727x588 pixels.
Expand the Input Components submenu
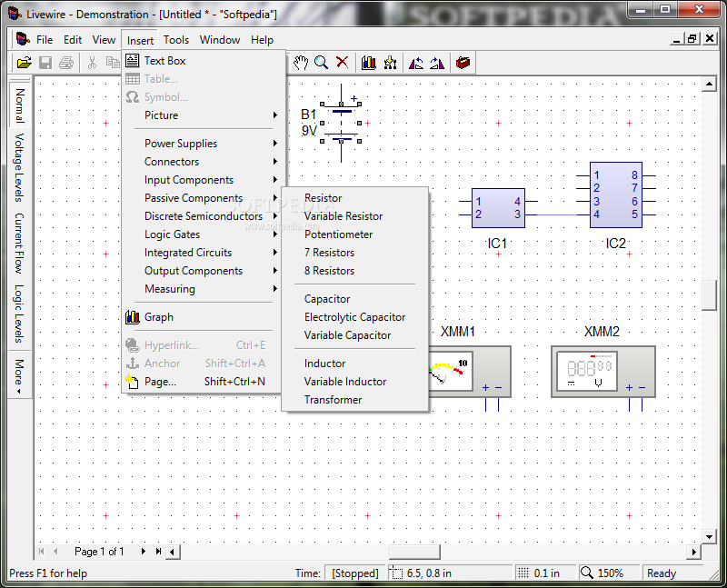click(203, 179)
